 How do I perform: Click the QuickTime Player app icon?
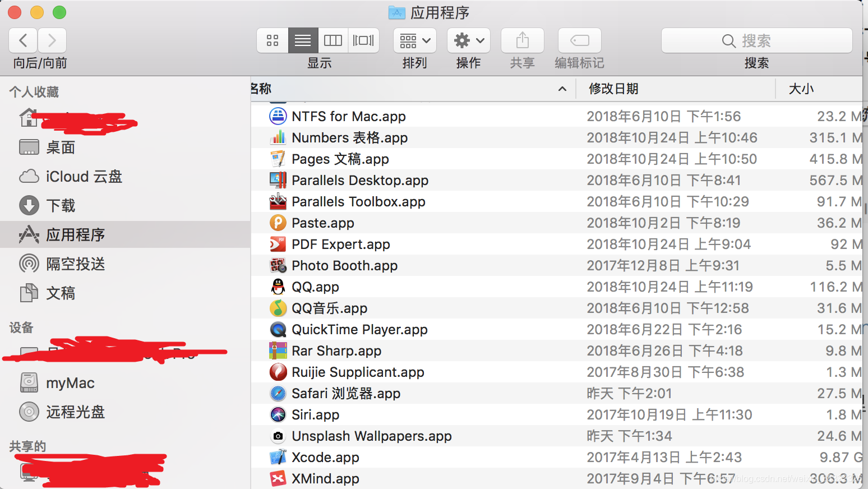[278, 329]
